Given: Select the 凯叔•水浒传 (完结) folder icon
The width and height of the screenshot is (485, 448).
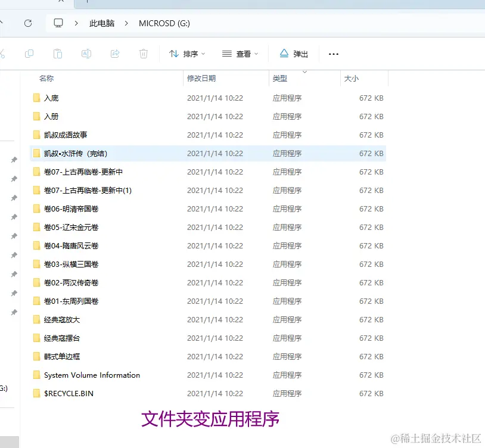Looking at the screenshot, I should tap(36, 153).
